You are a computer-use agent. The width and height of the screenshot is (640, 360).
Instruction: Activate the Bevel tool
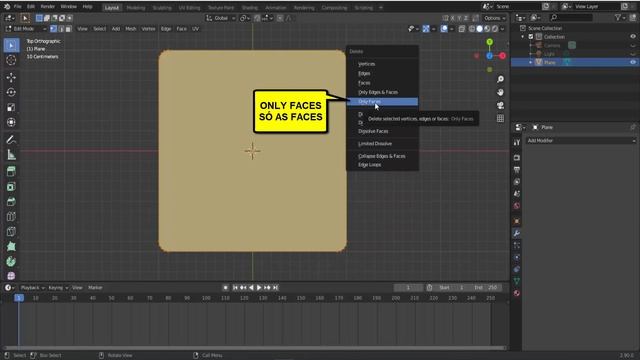coord(11,202)
